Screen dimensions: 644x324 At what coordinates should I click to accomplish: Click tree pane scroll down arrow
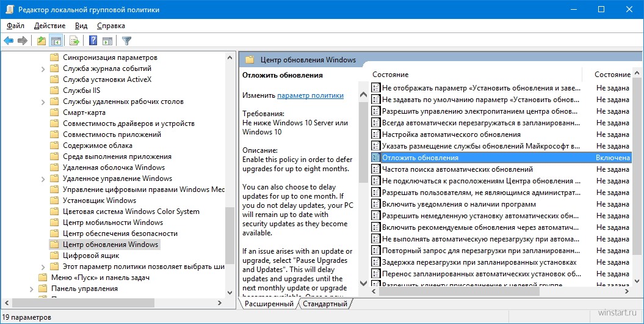pyautogui.click(x=230, y=293)
